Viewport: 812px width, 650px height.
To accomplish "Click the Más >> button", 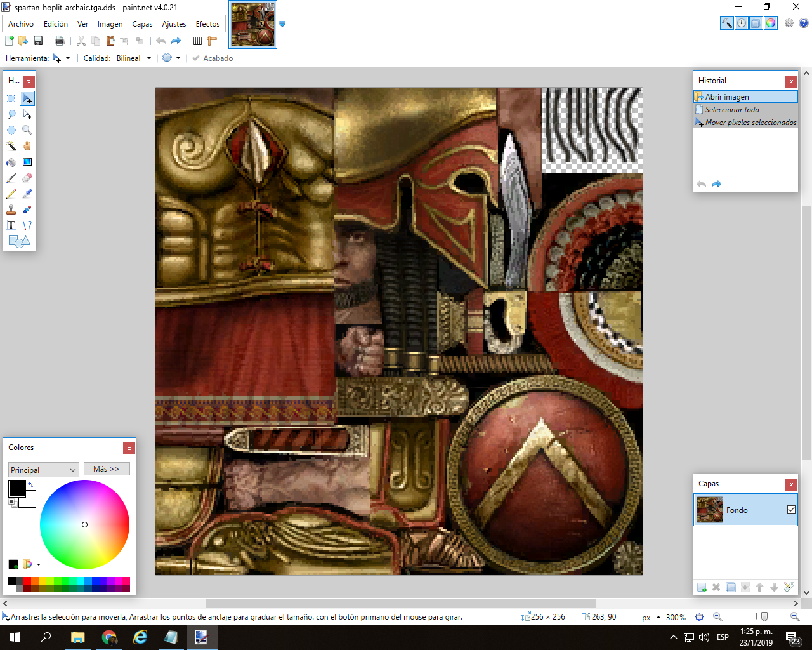I will 107,469.
